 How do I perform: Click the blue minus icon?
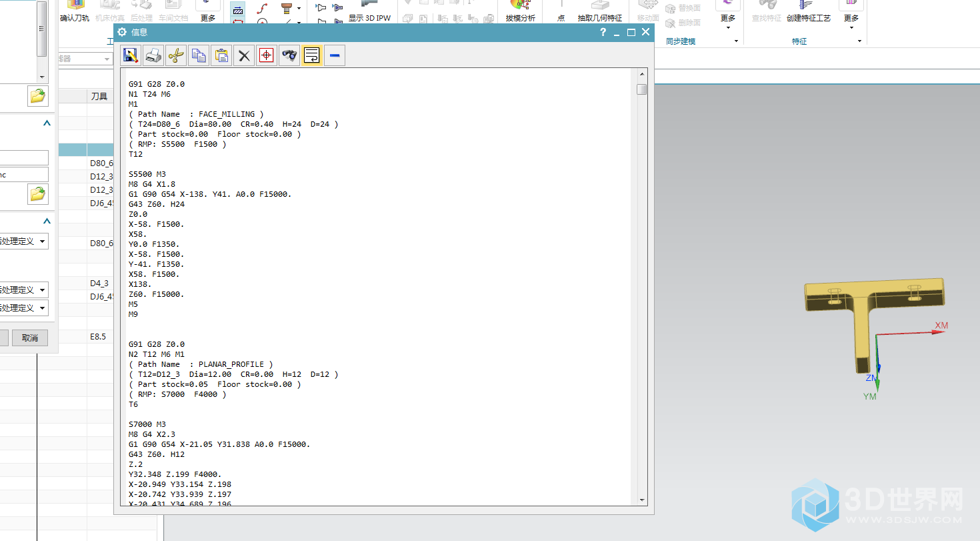pos(335,56)
